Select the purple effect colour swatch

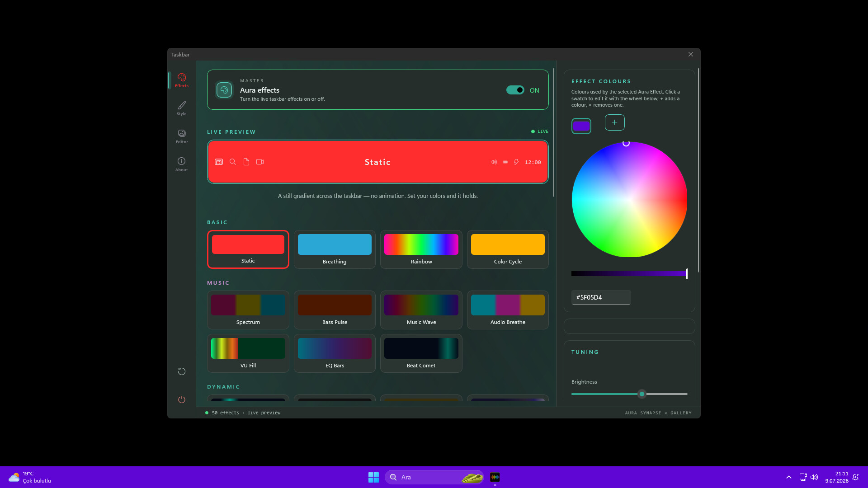point(581,126)
